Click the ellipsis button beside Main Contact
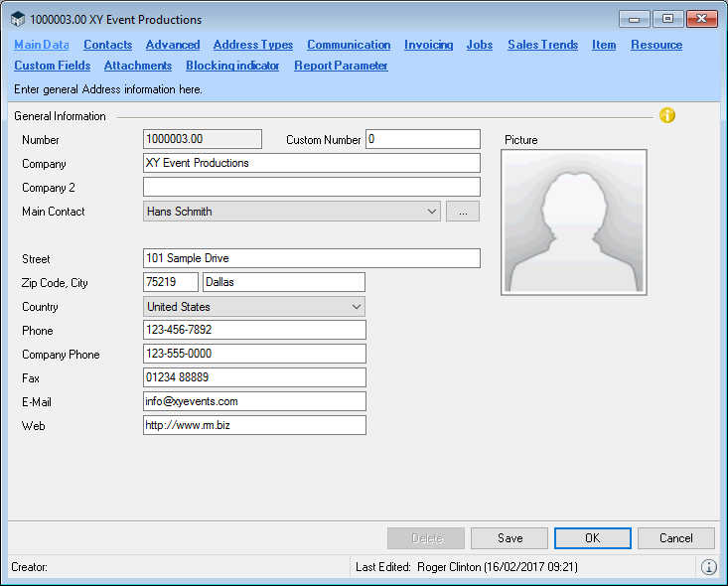This screenshot has width=728, height=586. 463,211
